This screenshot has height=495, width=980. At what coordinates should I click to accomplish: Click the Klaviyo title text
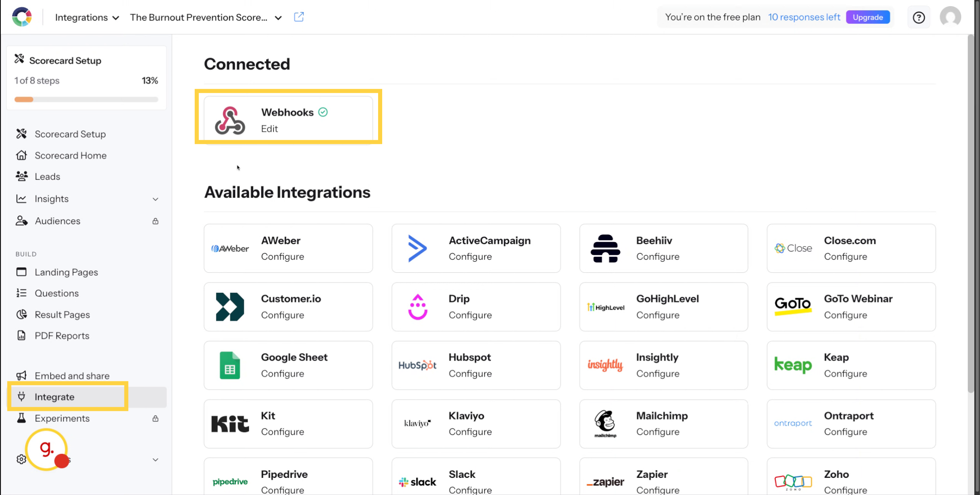[x=466, y=416]
